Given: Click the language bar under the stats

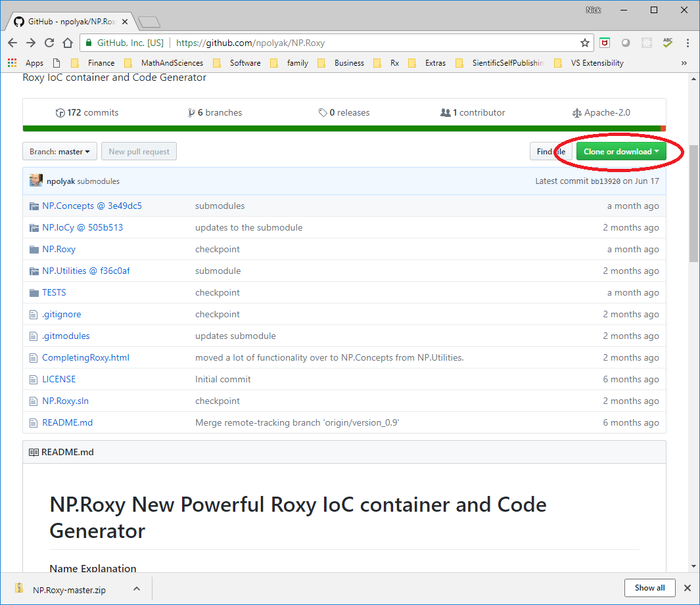Looking at the screenshot, I should (344, 129).
